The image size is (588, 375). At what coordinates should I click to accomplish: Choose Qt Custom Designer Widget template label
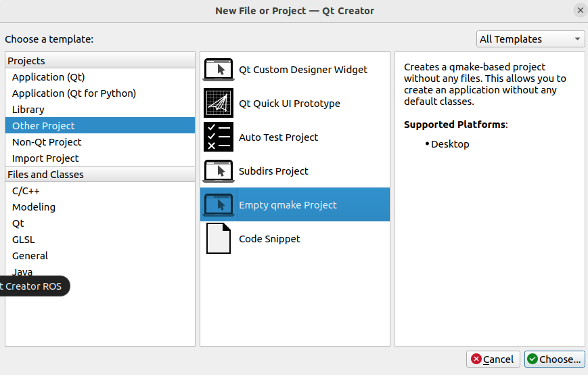(303, 70)
